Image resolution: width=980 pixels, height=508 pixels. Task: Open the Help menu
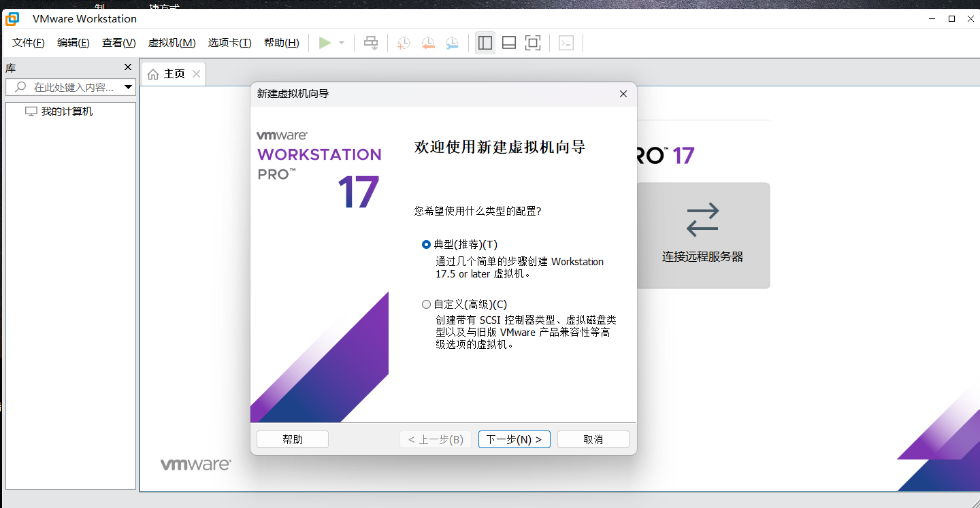(x=282, y=43)
